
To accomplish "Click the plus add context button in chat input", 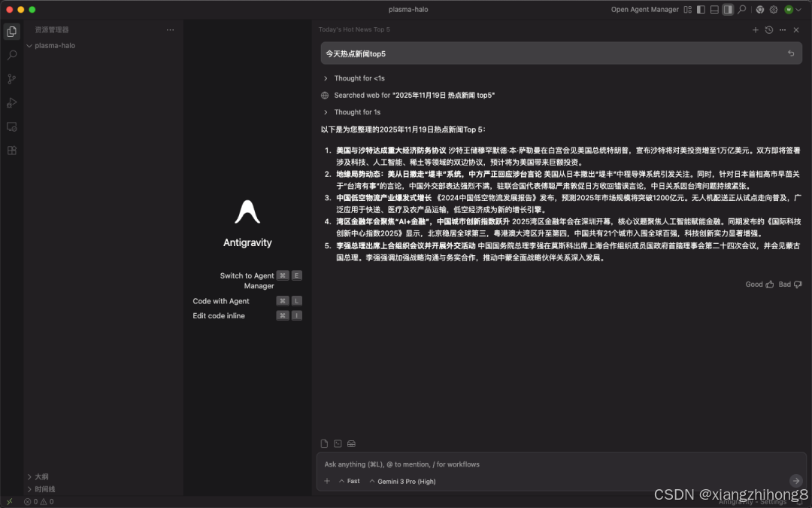I will click(x=327, y=481).
